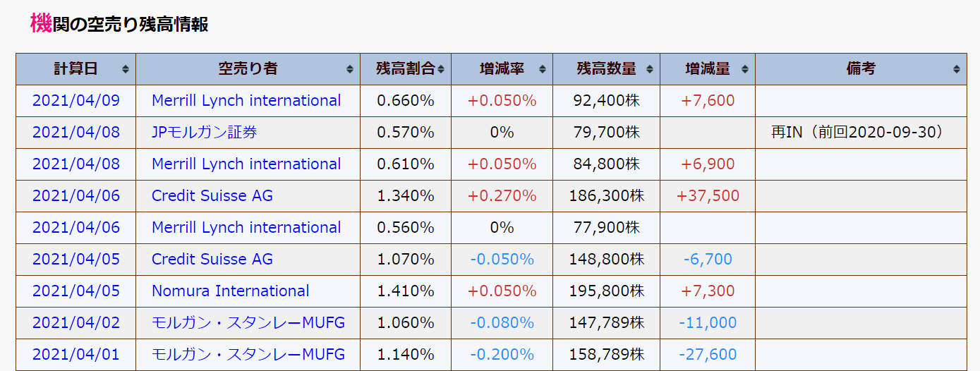Image resolution: width=980 pixels, height=371 pixels.
Task: Open Nomura International link
Action: click(x=230, y=291)
